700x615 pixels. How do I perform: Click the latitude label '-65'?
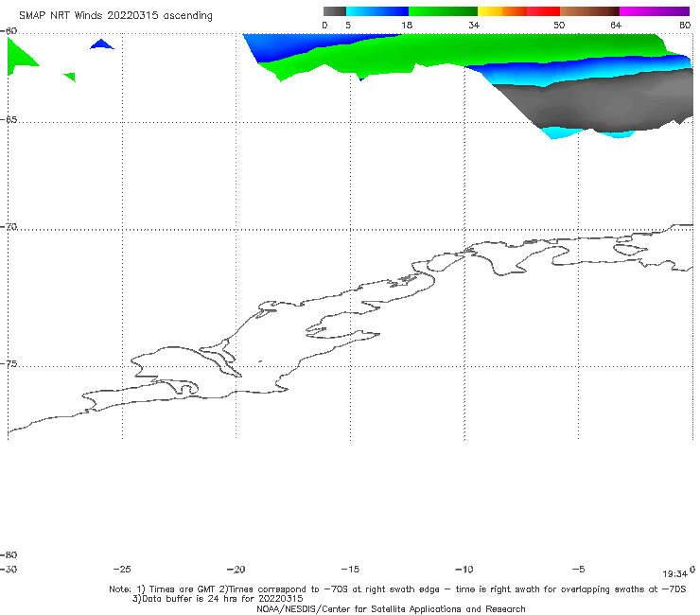click(9, 120)
